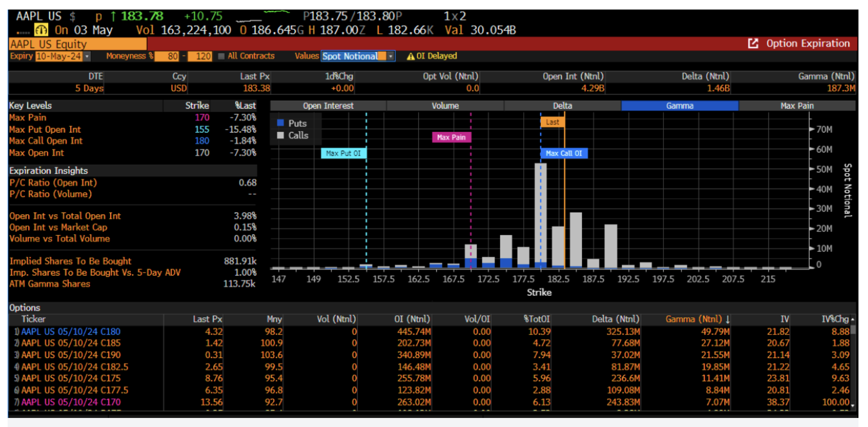Click the Option Expiration pop-out icon

(753, 43)
